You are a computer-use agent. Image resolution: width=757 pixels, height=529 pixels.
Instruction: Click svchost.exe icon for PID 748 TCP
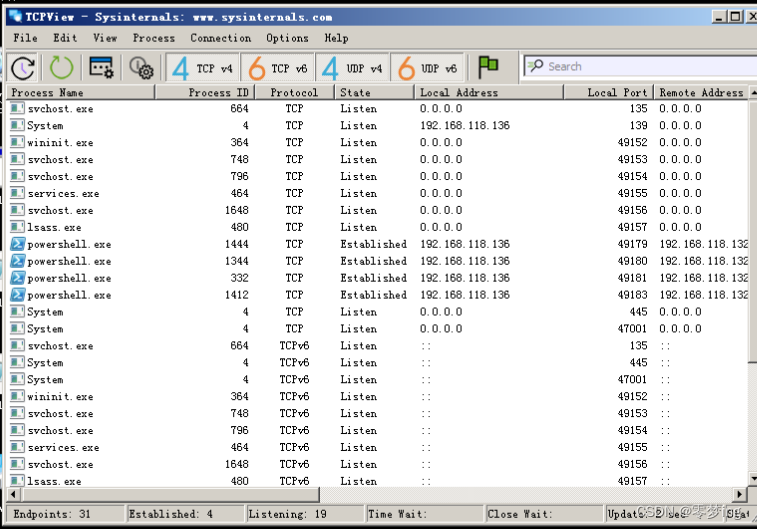pos(17,159)
